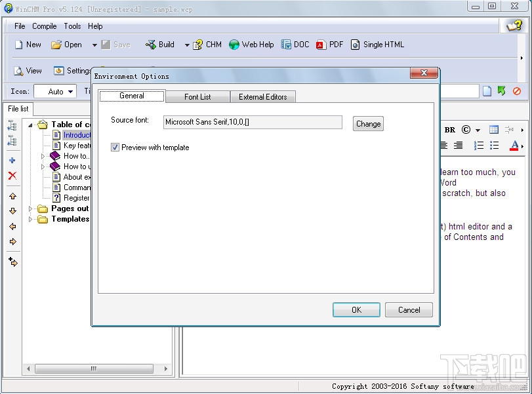This screenshot has height=394, width=532.
Task: Select the Key features tree item
Action: pos(77,146)
